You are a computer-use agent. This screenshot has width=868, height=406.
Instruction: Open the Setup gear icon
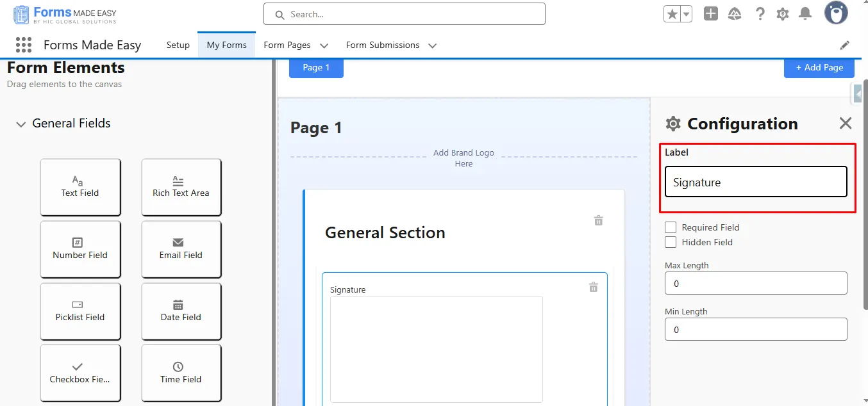click(782, 14)
